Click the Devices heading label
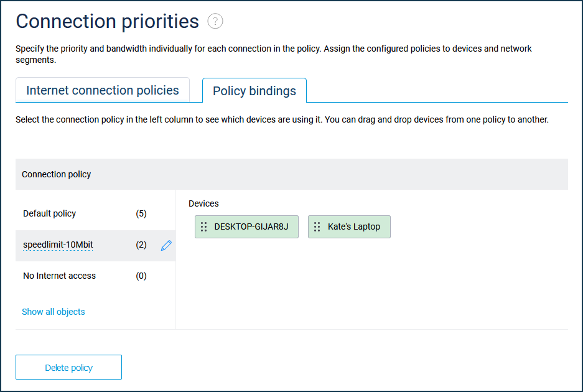This screenshot has width=583, height=392. pyautogui.click(x=204, y=203)
